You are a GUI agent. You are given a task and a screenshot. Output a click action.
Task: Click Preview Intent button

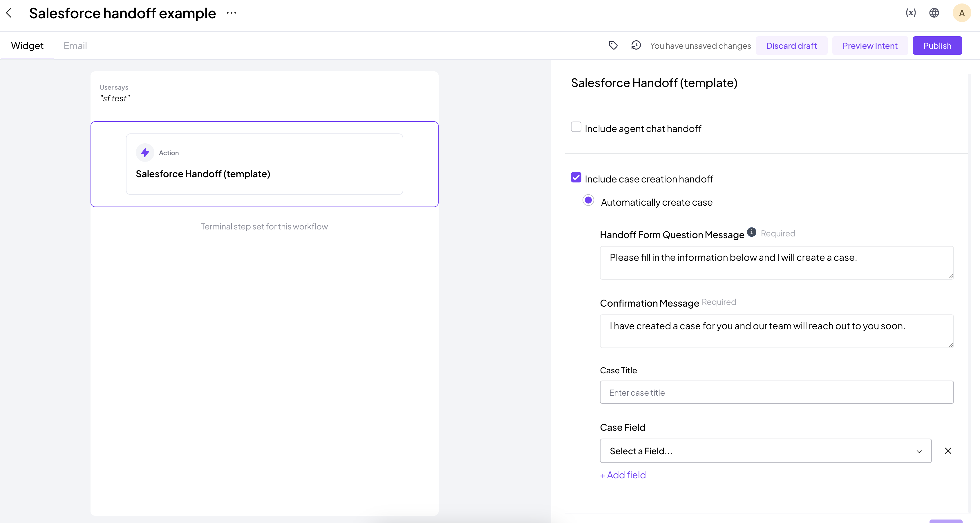pos(870,46)
